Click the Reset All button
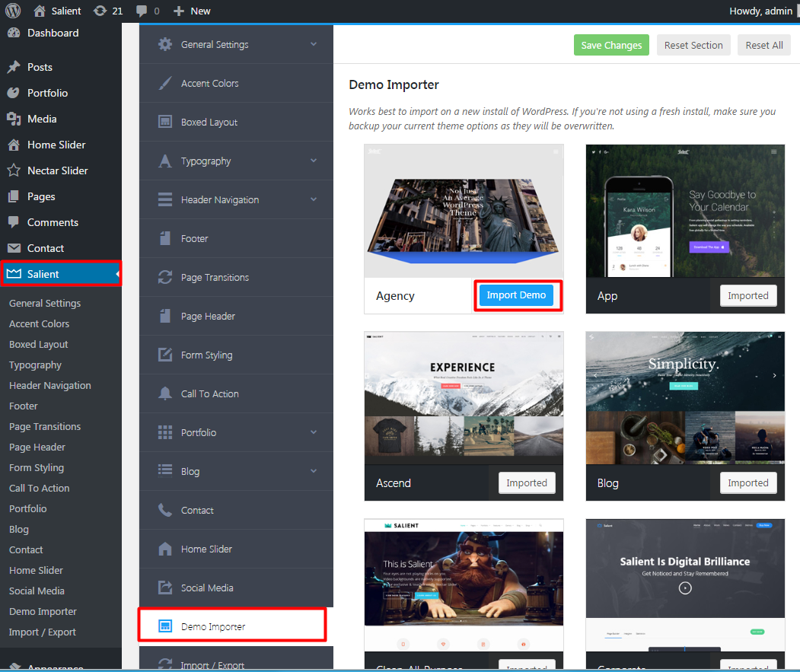 point(763,45)
